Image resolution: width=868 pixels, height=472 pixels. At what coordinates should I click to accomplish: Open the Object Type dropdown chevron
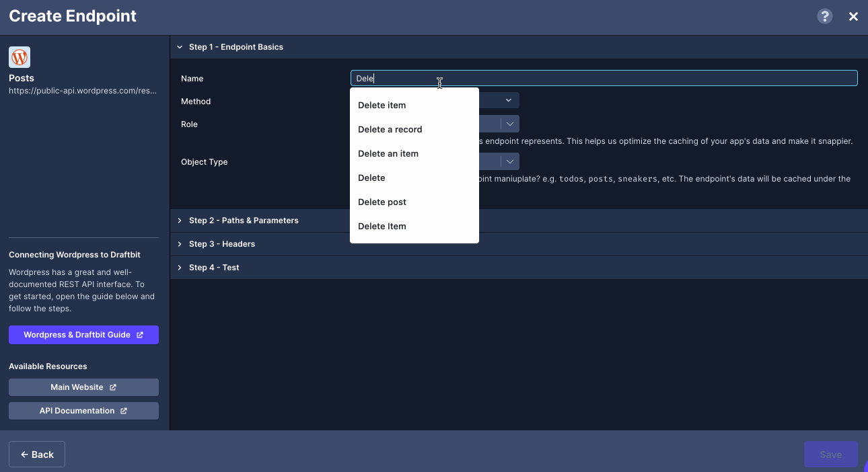[510, 161]
